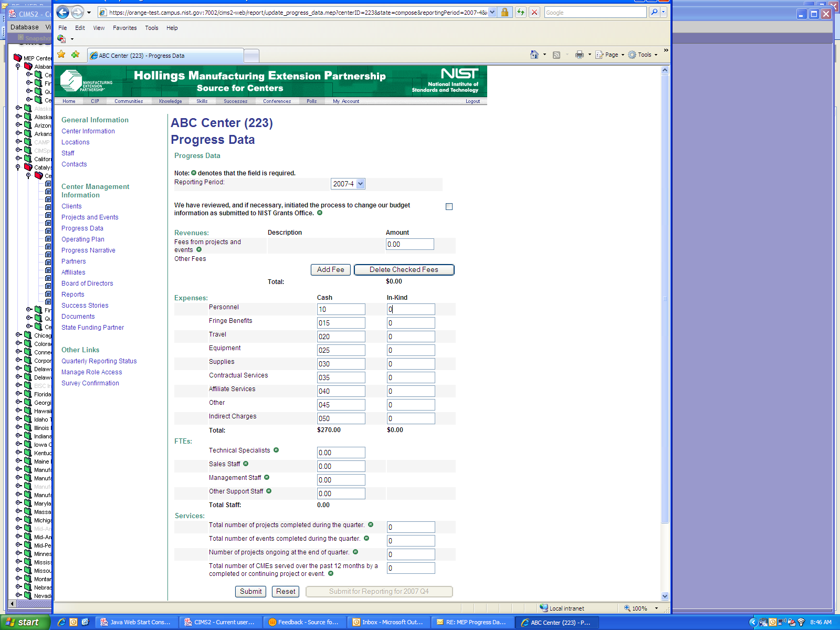Click the Delete Checked Fees button

404,270
